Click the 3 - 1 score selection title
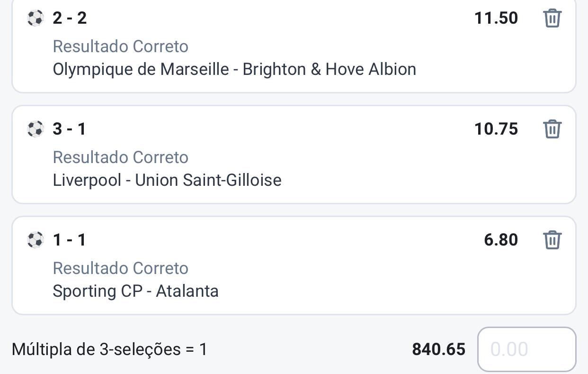The width and height of the screenshot is (588, 374). (70, 129)
